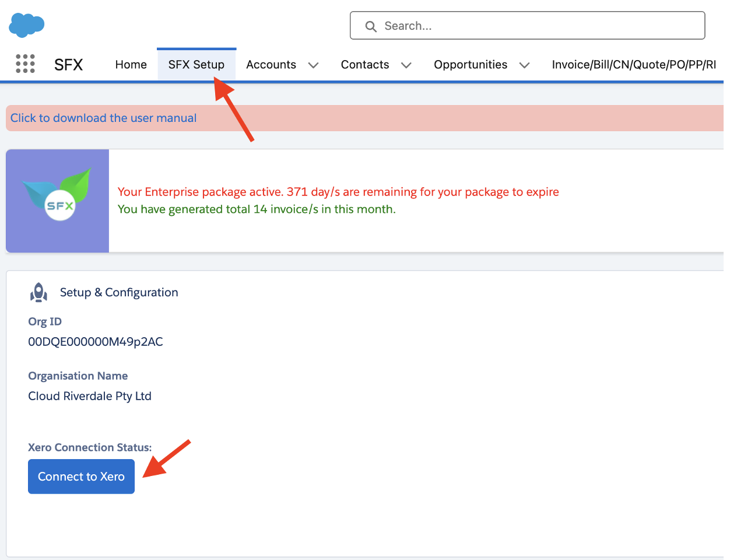Click the magnifier icon in search bar
The image size is (730, 560).
[x=371, y=26]
